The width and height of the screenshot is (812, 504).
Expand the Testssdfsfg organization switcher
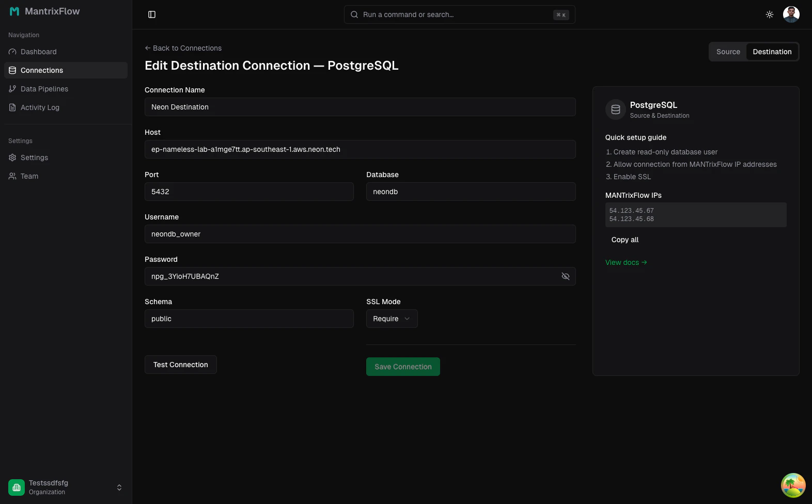[66, 487]
